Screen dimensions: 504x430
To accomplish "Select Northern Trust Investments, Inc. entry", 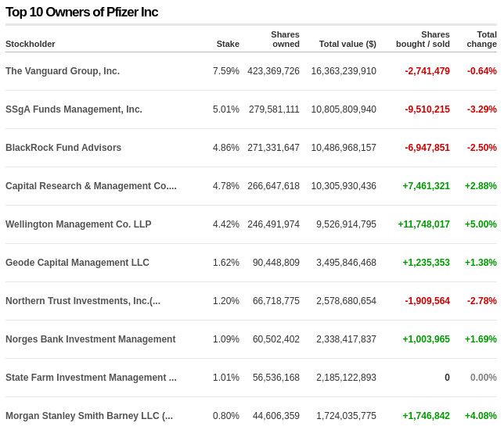I will 83,301.
